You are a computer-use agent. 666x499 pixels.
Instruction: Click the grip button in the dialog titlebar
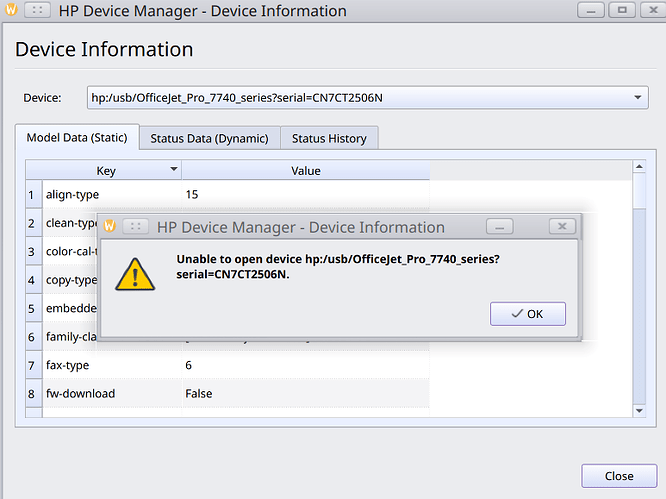[x=135, y=226]
